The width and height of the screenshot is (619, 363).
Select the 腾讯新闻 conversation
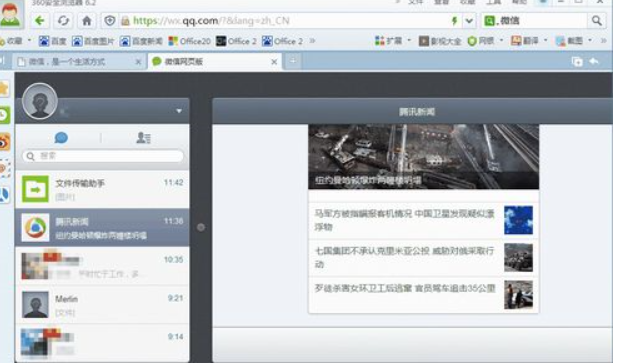coord(102,227)
